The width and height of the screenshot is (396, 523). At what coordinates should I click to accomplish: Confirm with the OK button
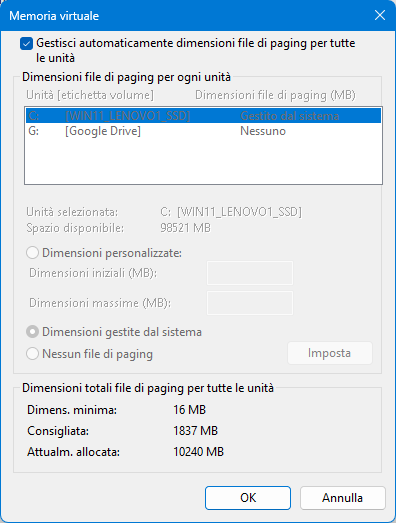pyautogui.click(x=248, y=498)
